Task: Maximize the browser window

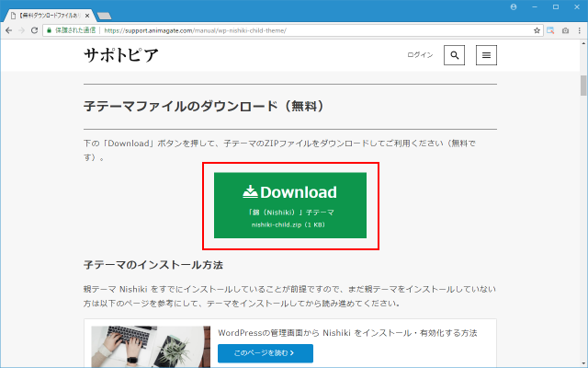Action: 556,6
